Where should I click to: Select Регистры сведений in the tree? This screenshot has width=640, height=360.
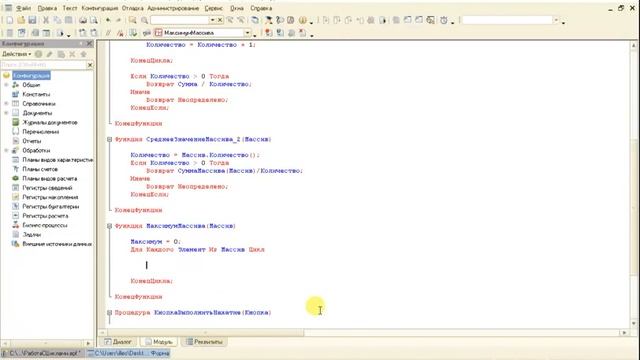coord(47,188)
